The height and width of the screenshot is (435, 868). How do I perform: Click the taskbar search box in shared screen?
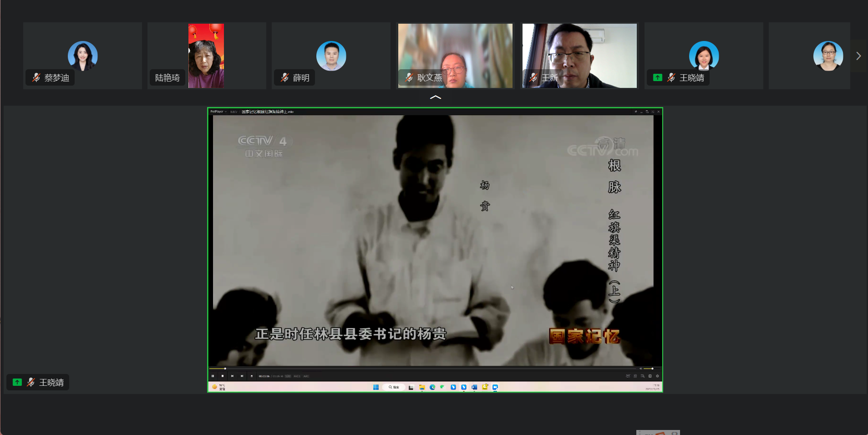(394, 387)
